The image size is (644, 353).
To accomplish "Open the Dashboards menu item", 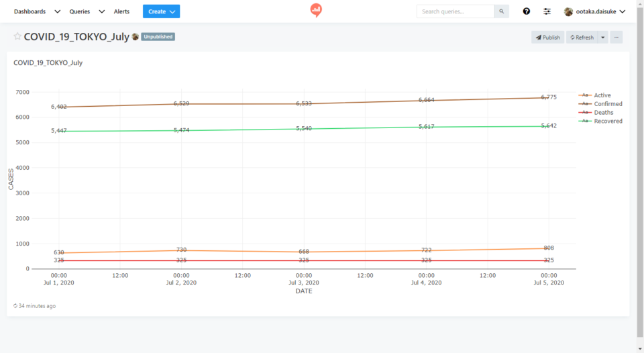I will coord(30,11).
